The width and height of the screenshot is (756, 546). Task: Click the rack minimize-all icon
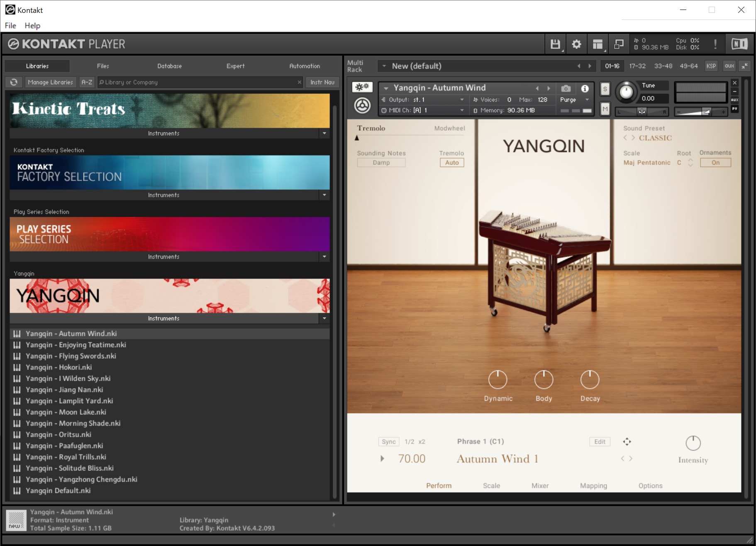point(745,66)
